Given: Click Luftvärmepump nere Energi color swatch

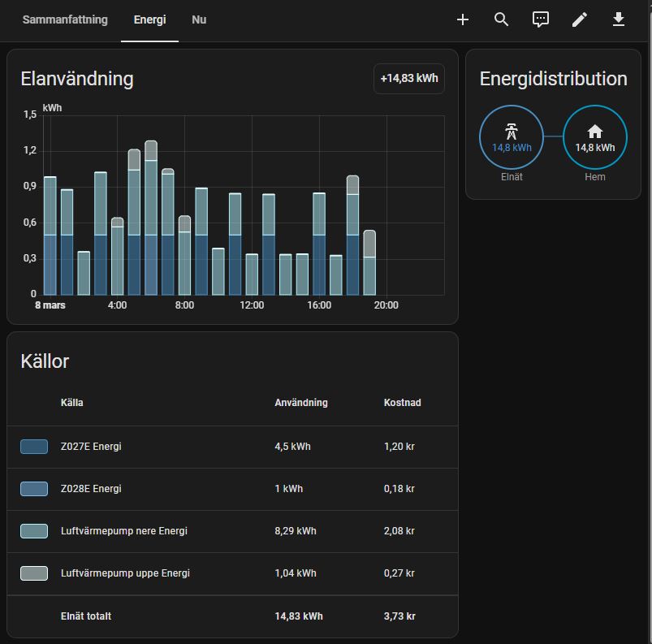Looking at the screenshot, I should click(x=34, y=531).
